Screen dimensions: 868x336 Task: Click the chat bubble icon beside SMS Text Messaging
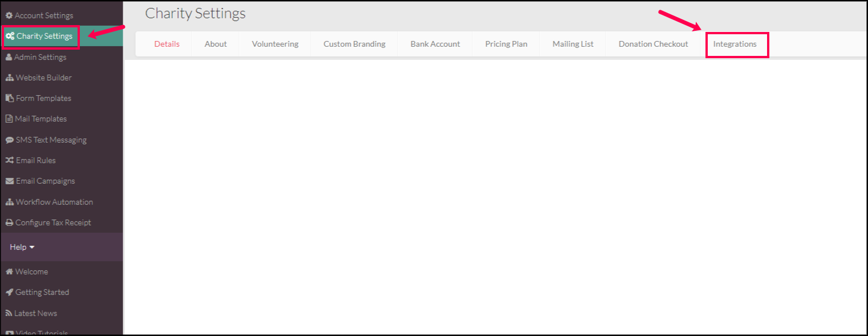click(10, 140)
